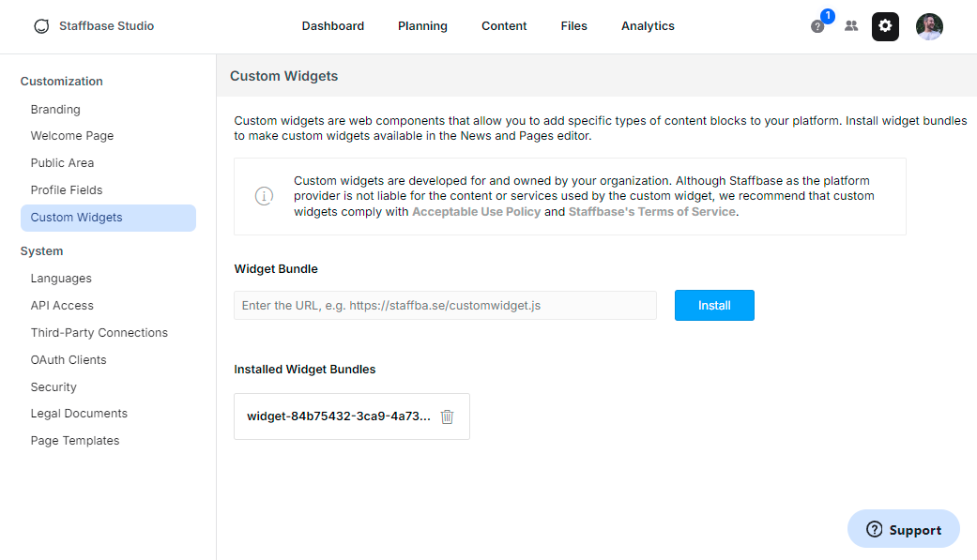Open the Files menu item
The width and height of the screenshot is (977, 560).
click(x=573, y=26)
